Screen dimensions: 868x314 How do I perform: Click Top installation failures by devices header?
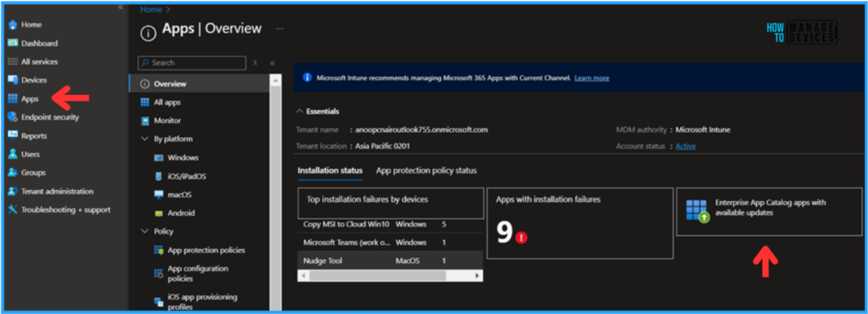[391, 203]
